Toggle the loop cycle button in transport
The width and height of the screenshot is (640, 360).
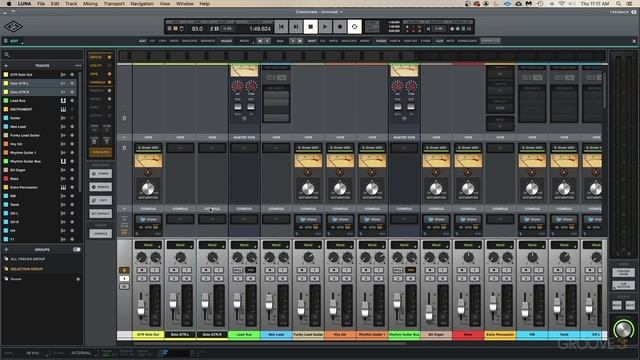pyautogui.click(x=354, y=27)
